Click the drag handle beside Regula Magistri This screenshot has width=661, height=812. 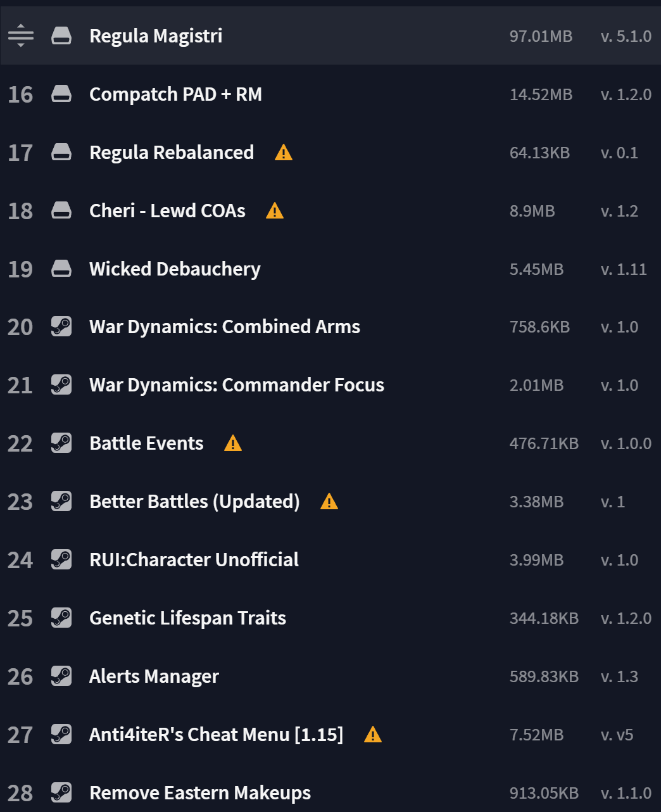point(21,35)
